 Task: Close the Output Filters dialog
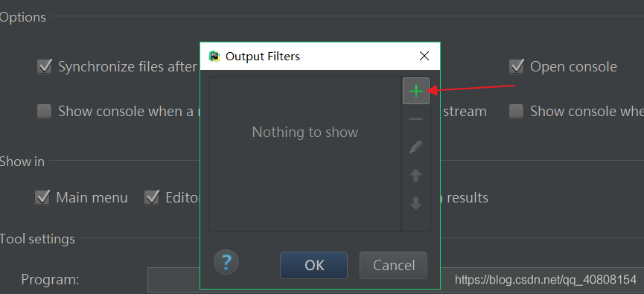coord(424,56)
